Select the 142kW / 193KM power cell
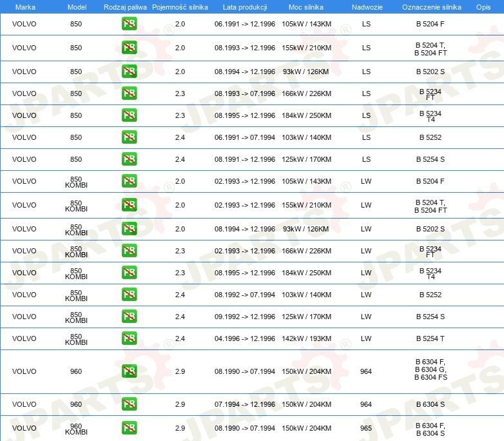 (x=306, y=338)
